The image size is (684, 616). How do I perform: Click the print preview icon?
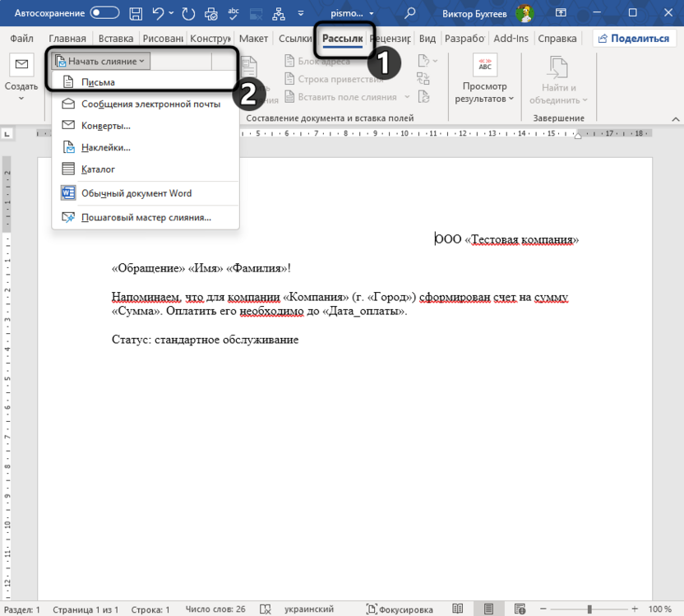211,13
